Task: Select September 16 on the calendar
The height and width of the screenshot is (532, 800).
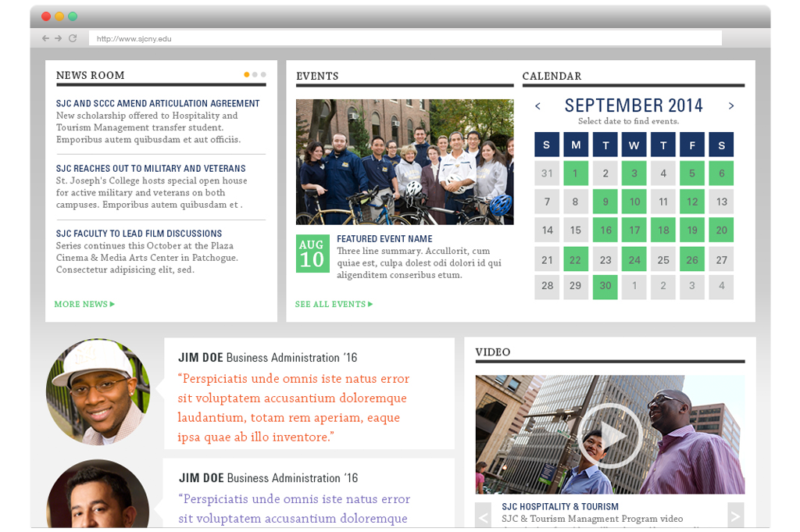Action: 605,230
